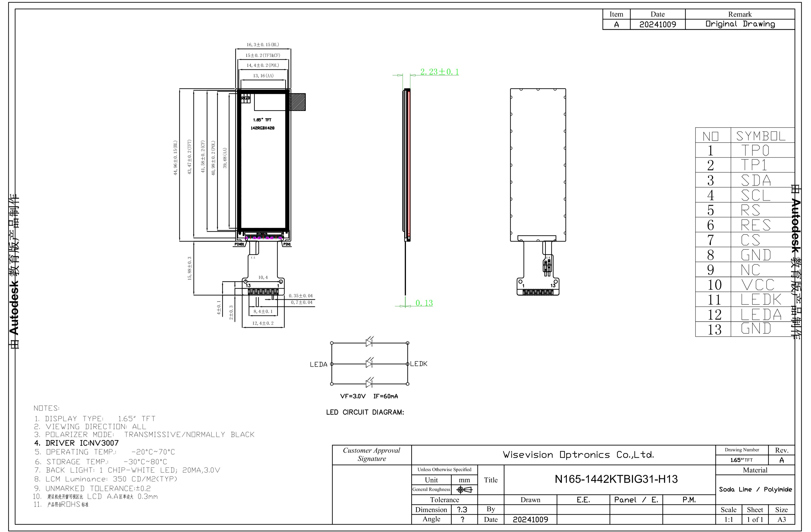Select the 16,3±0.15(BL) width dimension

tap(263, 45)
